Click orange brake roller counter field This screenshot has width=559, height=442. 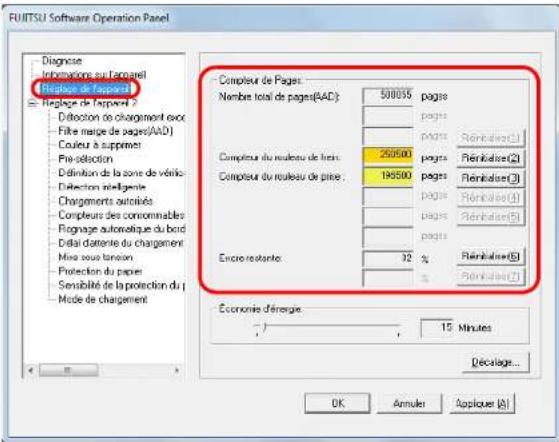(388, 155)
